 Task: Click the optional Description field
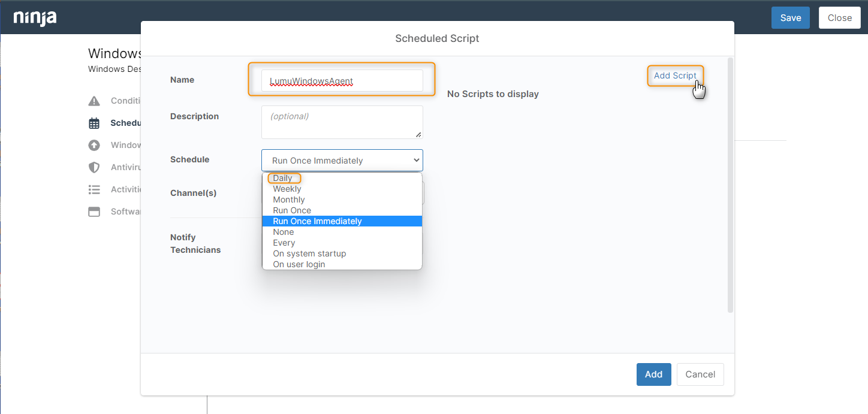(x=341, y=122)
